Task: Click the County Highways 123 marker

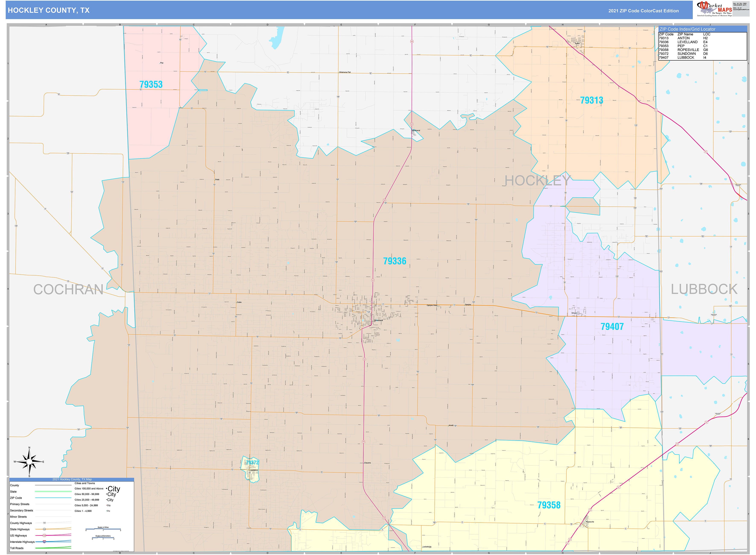Action: pos(44,523)
